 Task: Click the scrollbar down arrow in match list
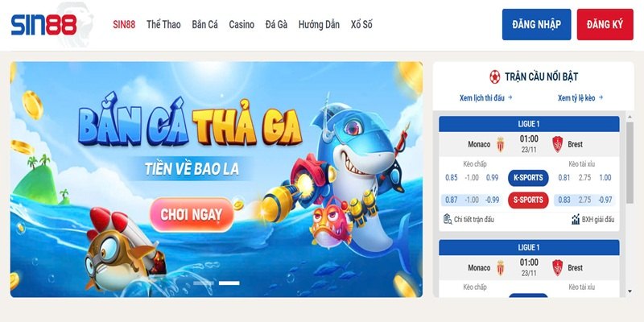click(630, 291)
